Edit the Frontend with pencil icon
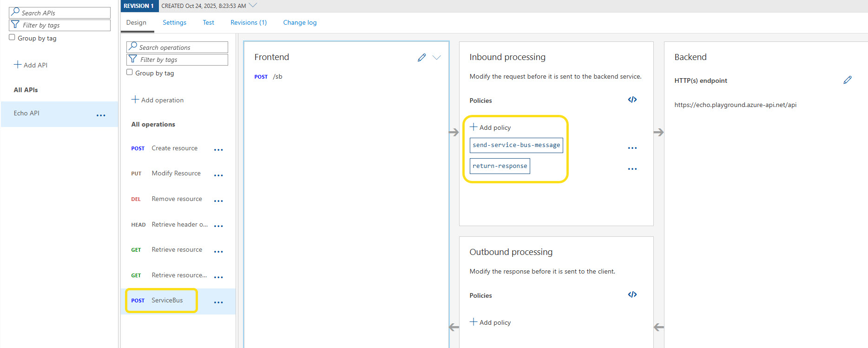 (x=421, y=58)
